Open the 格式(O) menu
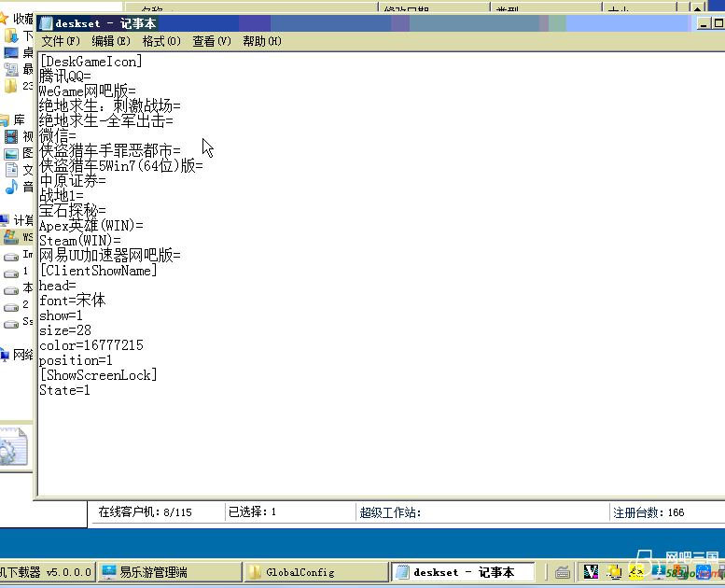This screenshot has height=588, width=725. tap(161, 41)
